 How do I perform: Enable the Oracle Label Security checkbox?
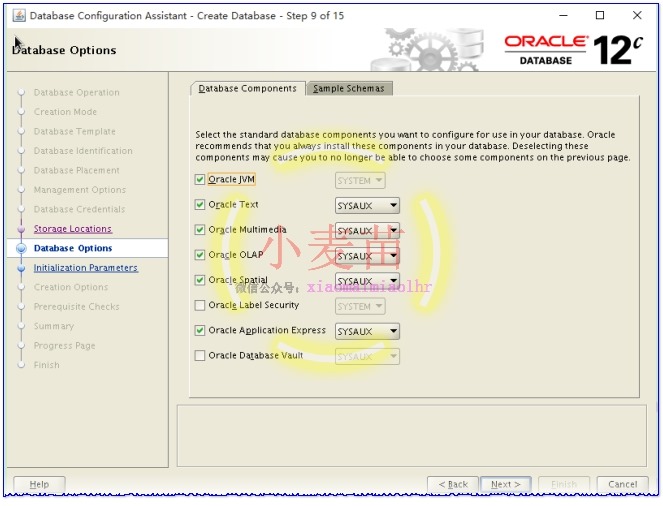point(200,305)
